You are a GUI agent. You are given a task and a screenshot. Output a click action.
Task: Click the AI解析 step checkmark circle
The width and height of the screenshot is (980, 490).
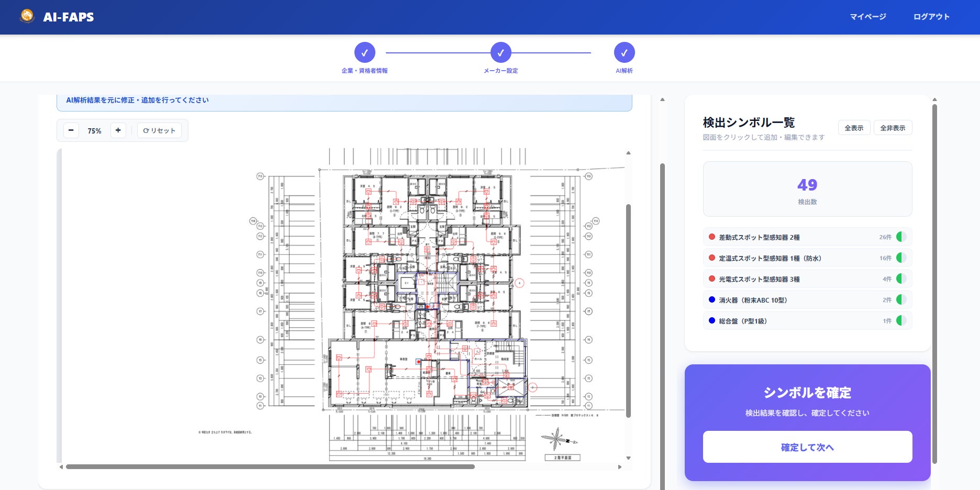(625, 52)
